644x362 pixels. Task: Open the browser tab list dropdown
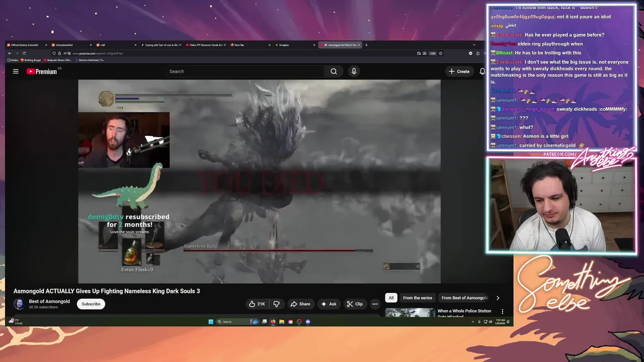point(474,45)
